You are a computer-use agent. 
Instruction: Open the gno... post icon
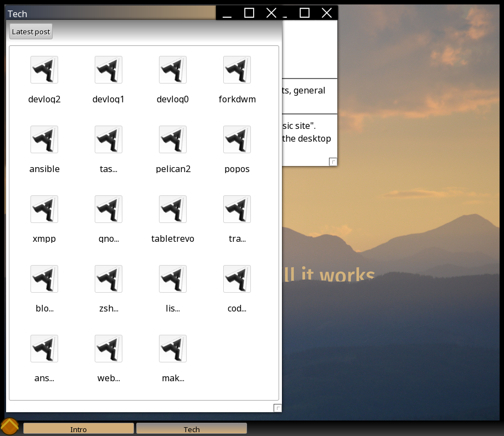click(x=109, y=209)
